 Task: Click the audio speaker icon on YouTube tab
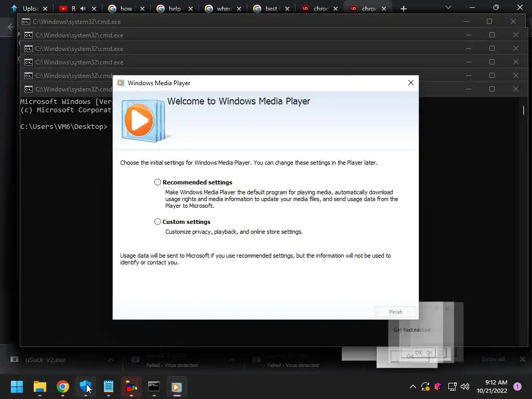[x=83, y=8]
